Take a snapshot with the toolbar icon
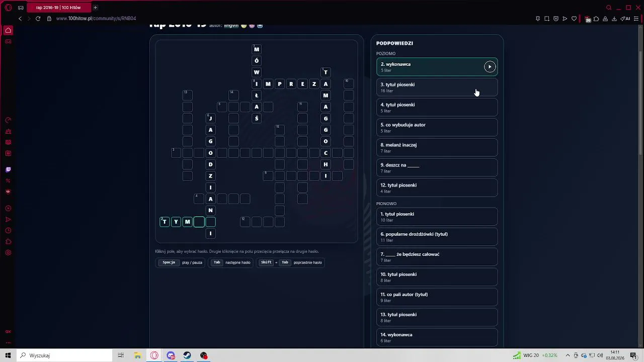This screenshot has width=644, height=362. 547,19
